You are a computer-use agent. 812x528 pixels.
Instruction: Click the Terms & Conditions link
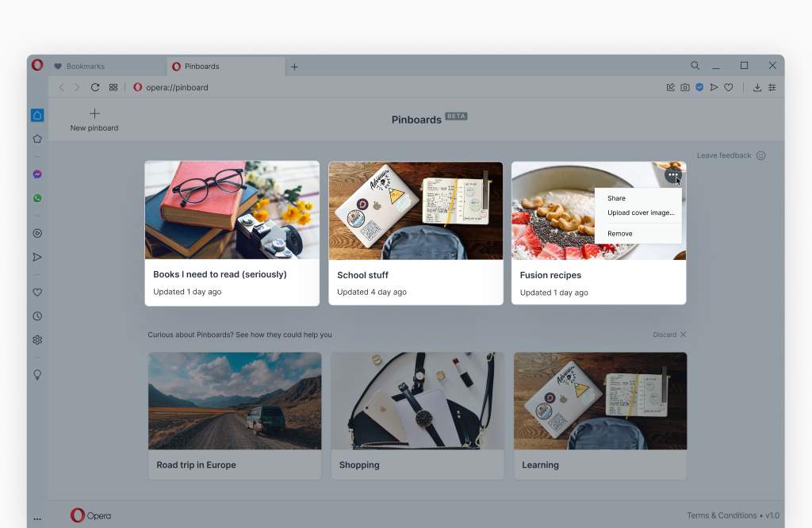pos(720,515)
